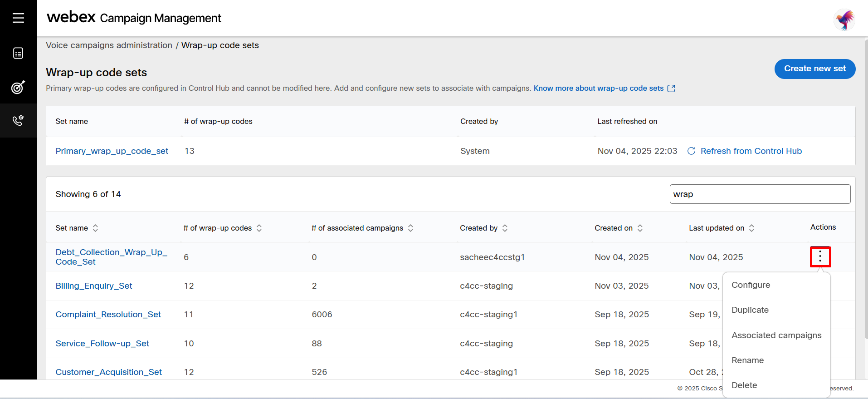Sort table by Set name

click(x=95, y=228)
